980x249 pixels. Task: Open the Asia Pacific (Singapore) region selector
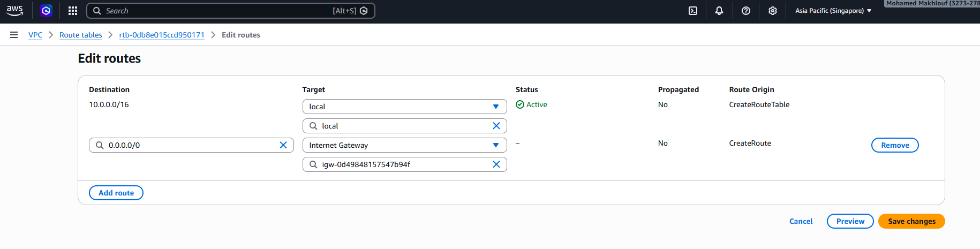coord(833,11)
